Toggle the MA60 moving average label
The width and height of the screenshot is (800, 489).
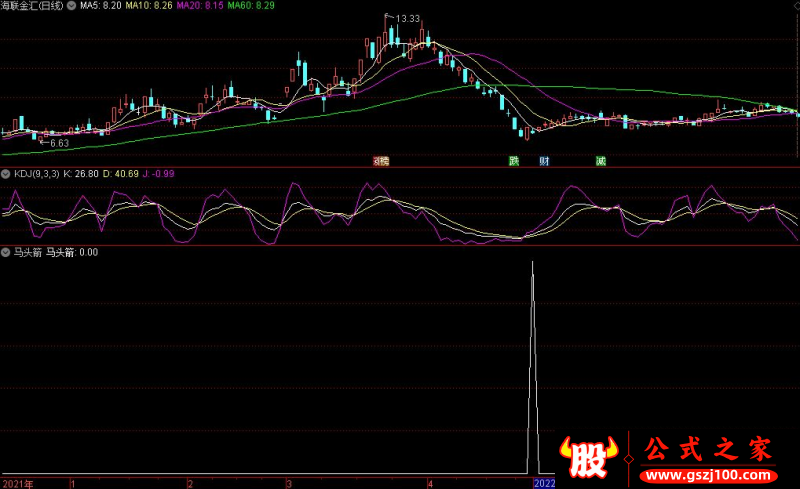[251, 6]
